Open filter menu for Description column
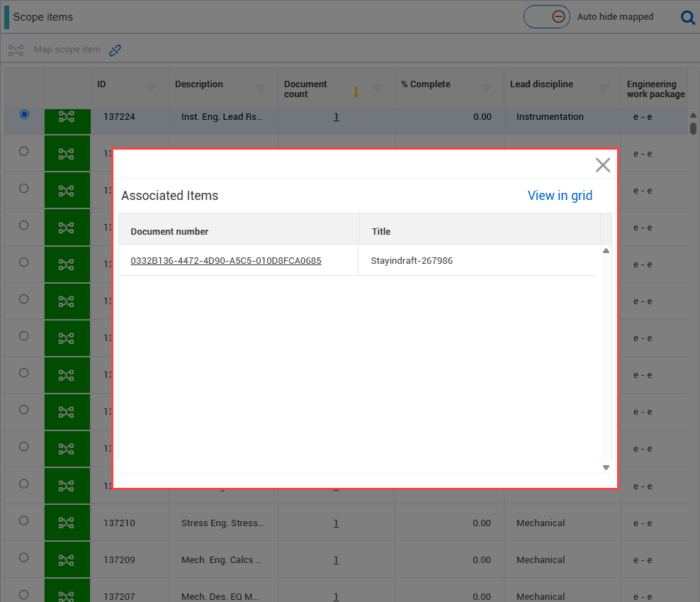 click(261, 89)
